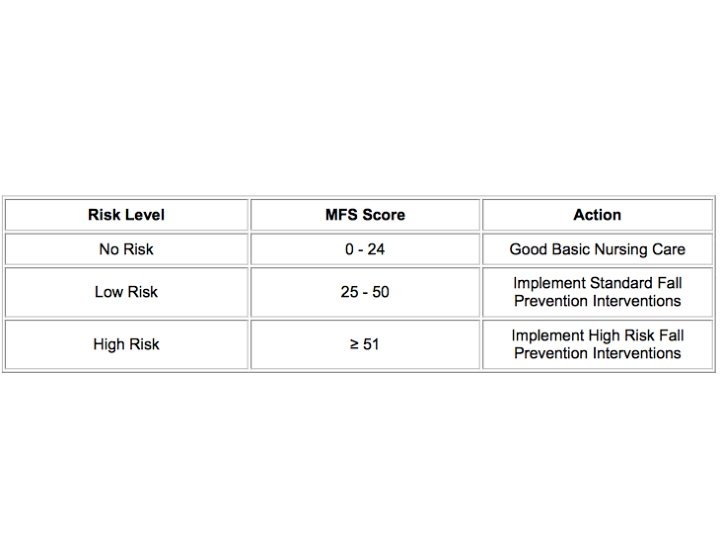Click the ≥ 51 score cell
Screen dimensions: 720x540
pos(365,344)
